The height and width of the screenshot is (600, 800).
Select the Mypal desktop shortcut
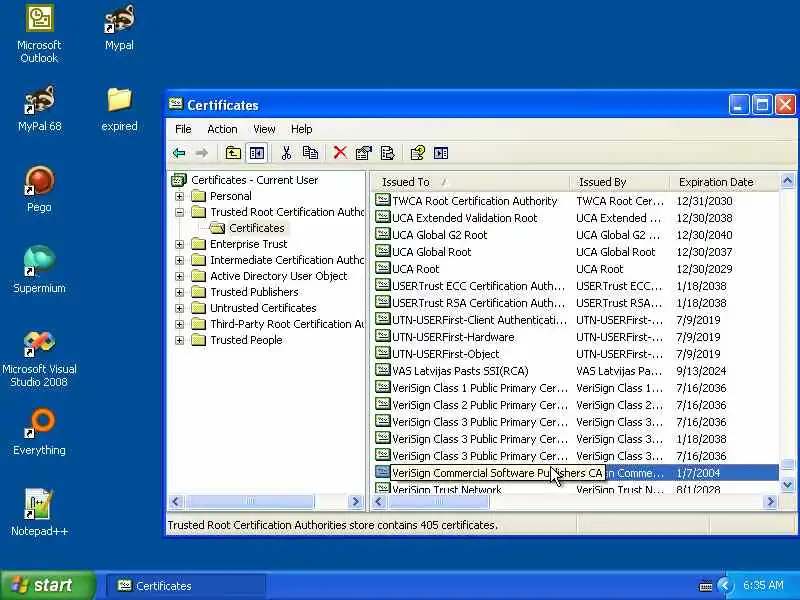click(x=119, y=28)
